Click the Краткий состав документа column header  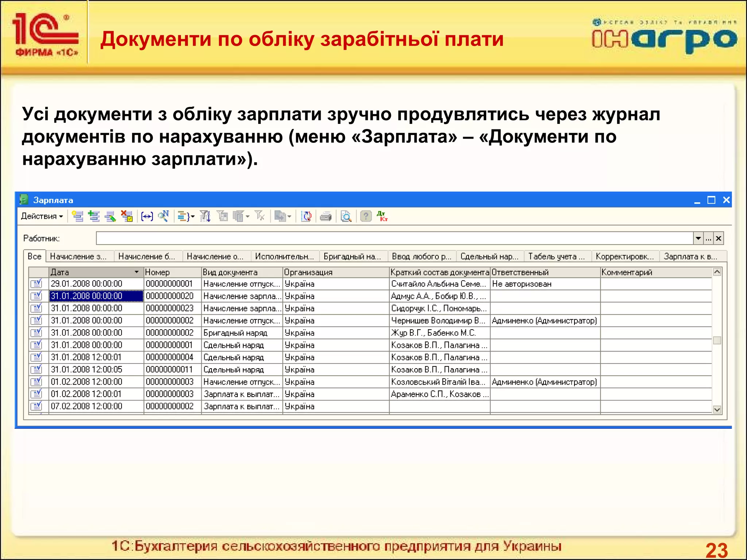click(440, 272)
